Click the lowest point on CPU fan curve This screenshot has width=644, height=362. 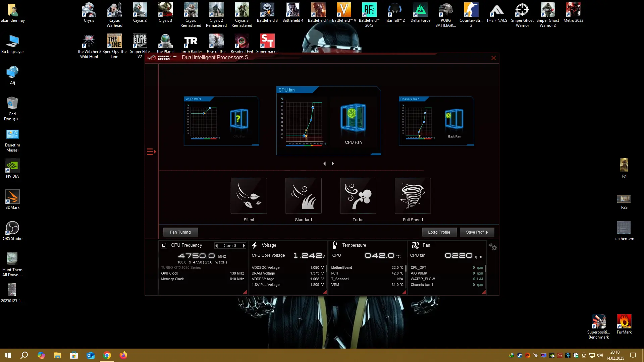(x=304, y=136)
